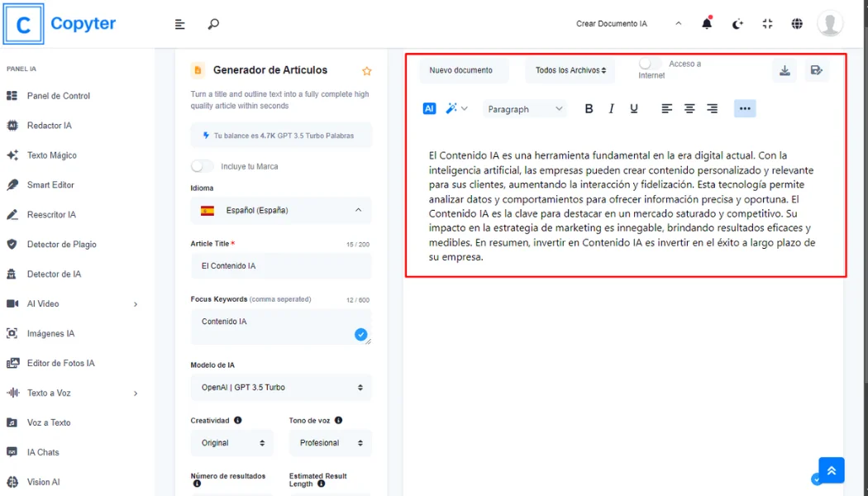Open language selector globe icon
This screenshot has width=868, height=496.
797,23
